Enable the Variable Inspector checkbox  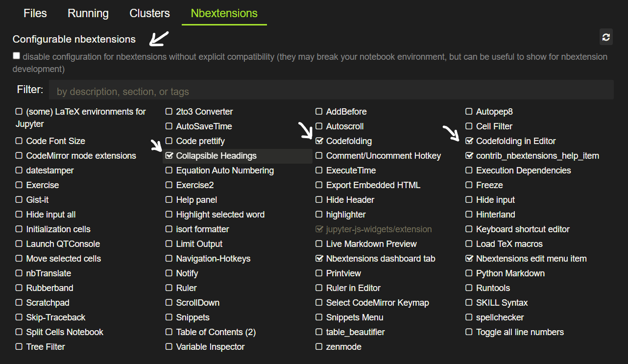169,347
